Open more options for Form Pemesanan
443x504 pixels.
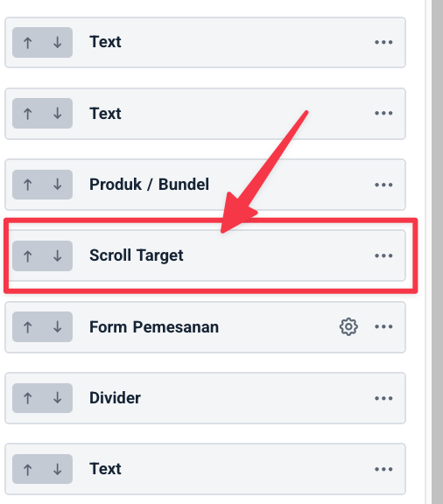pos(383,327)
